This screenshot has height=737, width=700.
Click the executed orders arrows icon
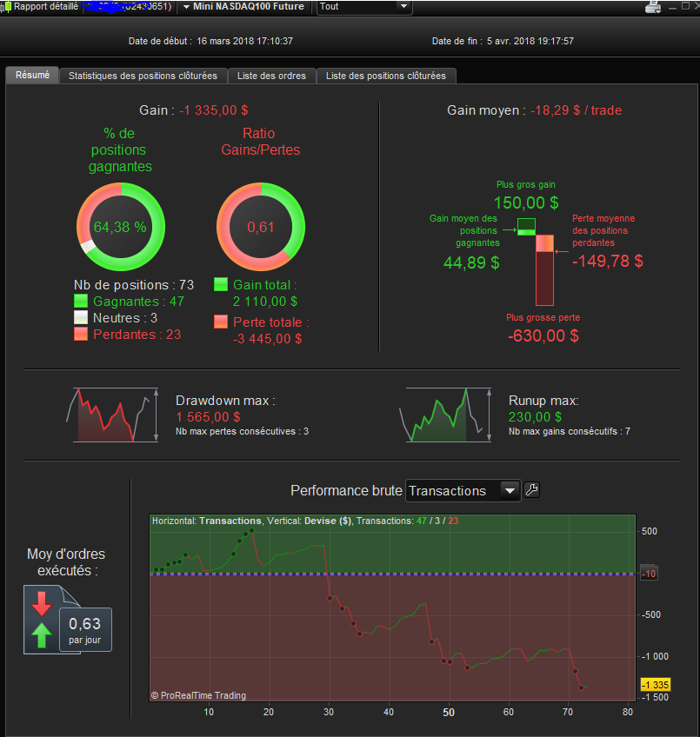(42, 620)
